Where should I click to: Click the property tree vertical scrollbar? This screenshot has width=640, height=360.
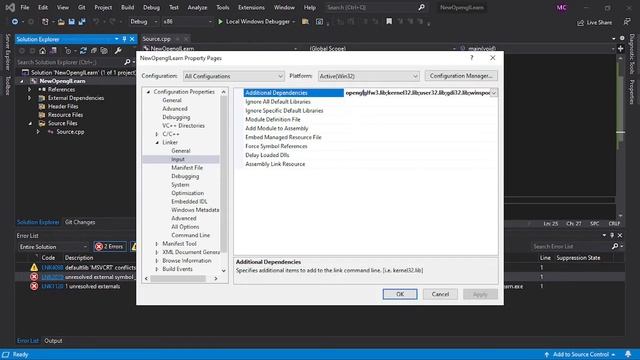[x=224, y=173]
